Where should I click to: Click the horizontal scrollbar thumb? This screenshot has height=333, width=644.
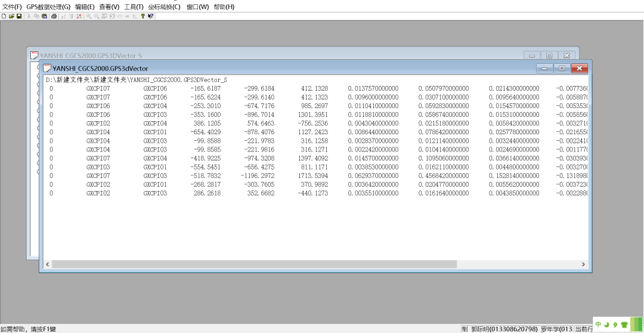tap(253, 264)
